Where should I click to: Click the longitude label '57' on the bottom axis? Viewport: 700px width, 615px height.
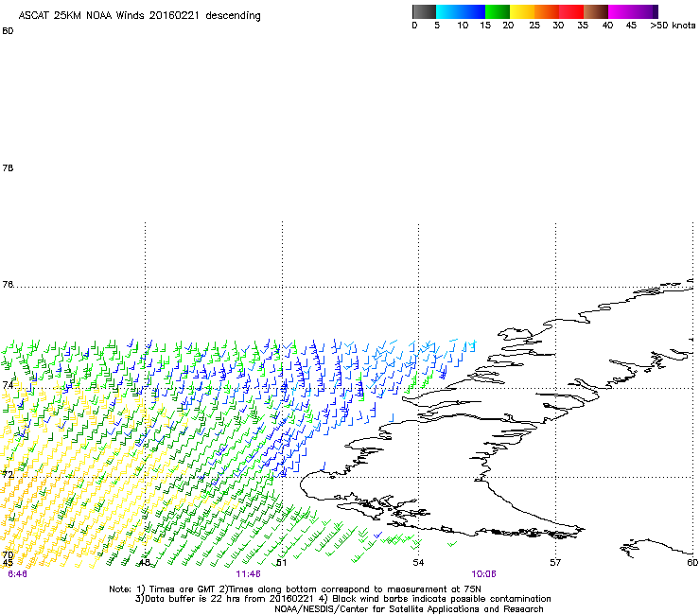(x=555, y=563)
